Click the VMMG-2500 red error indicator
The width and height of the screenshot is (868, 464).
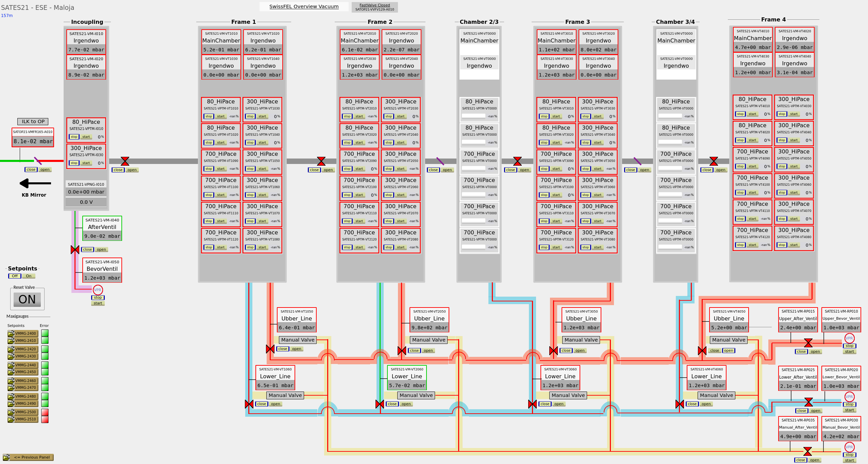pos(45,412)
